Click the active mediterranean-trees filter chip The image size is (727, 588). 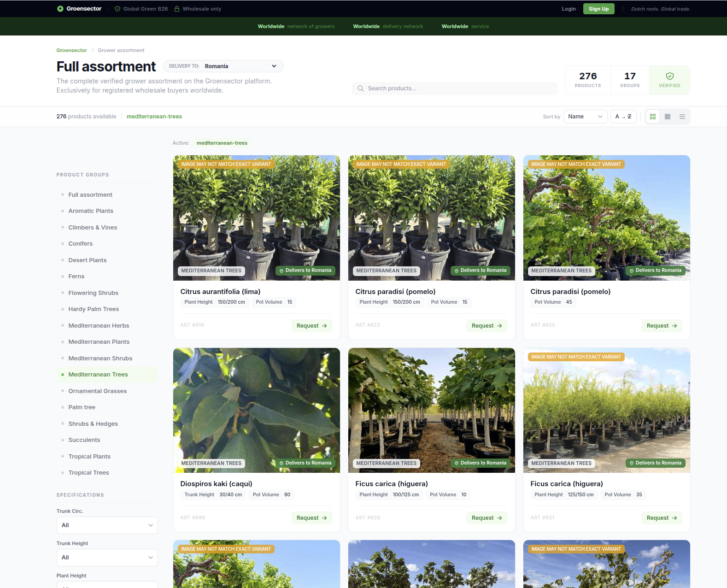point(222,143)
